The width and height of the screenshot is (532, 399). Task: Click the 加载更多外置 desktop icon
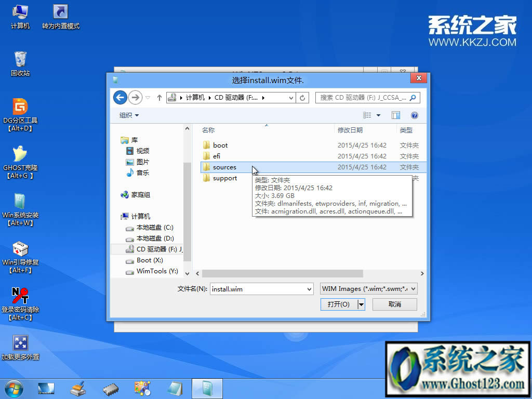tap(20, 343)
